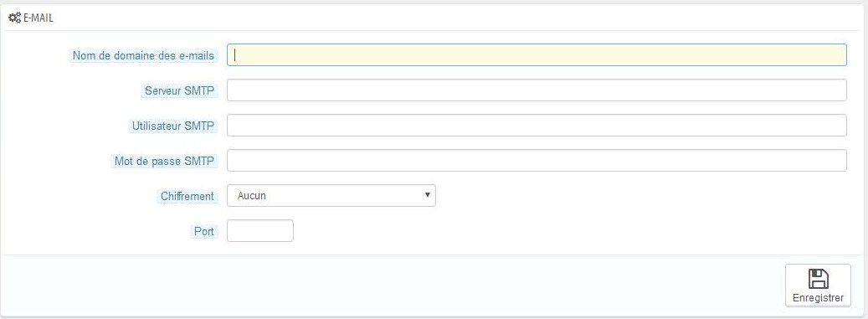Click the gears icon beside E-MAIL title
This screenshot has height=319, width=868.
point(14,18)
